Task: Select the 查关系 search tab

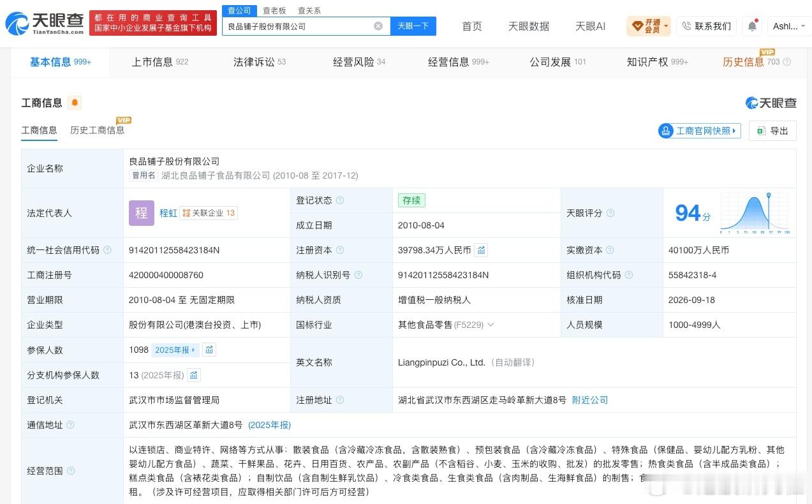Action: [309, 11]
